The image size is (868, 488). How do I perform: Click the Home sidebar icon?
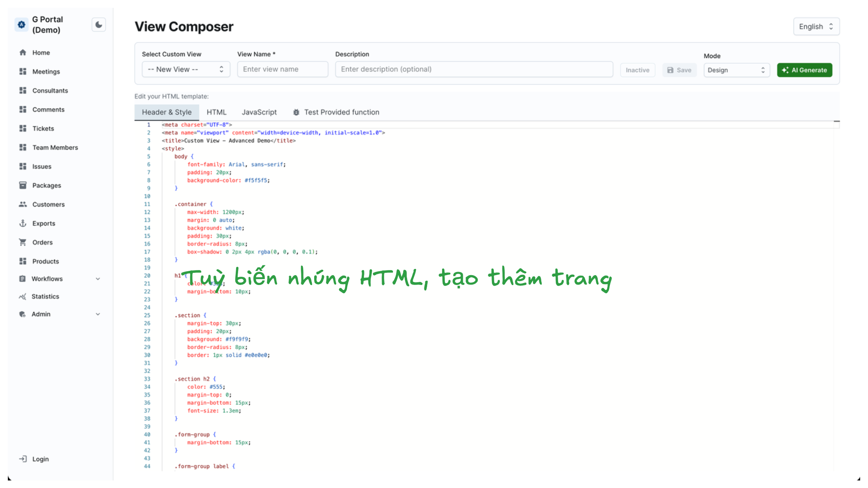(23, 53)
